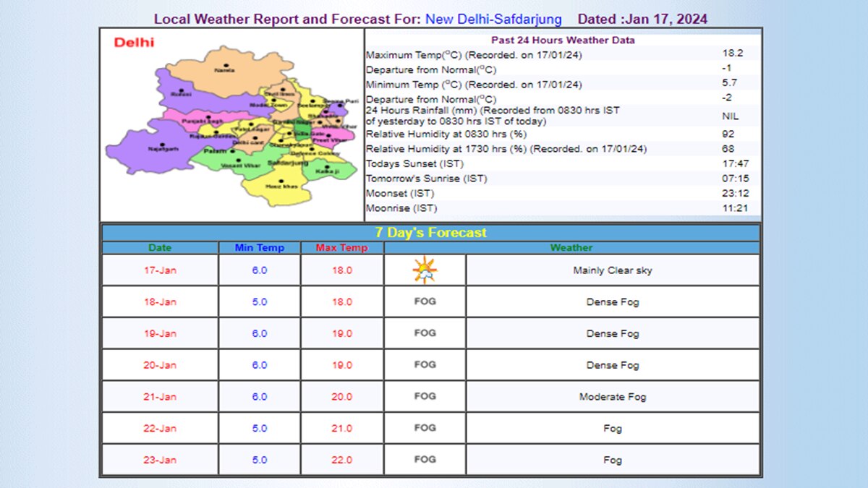The height and width of the screenshot is (488, 868).
Task: Click the FOG icon for 18-Jan
Action: coord(424,301)
